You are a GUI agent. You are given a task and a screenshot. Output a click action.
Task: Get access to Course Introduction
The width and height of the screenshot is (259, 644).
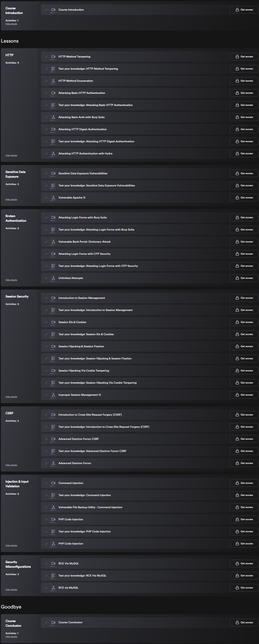point(244,10)
